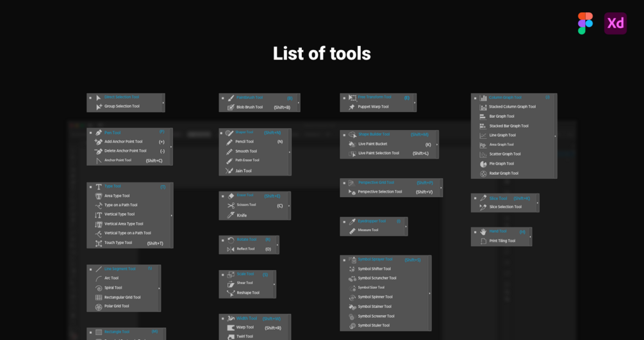Select the Slice Selection Tool icon
Viewport: 644px width, 340px height.
point(483,207)
